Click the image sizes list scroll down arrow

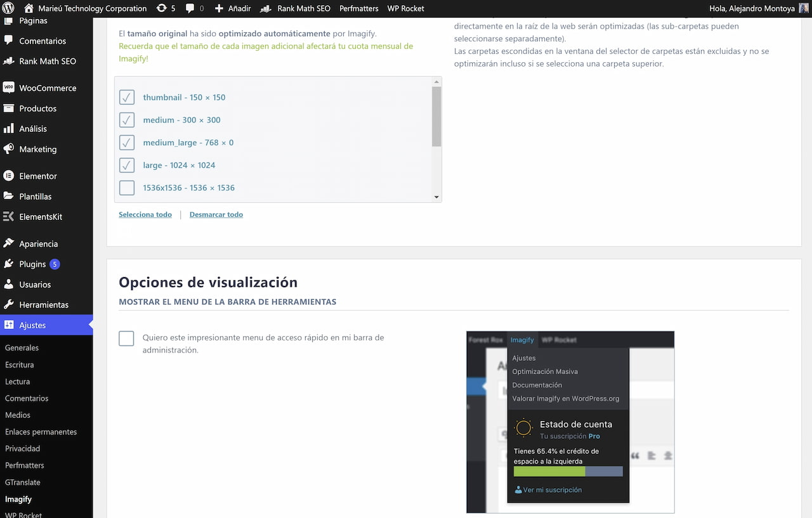[x=436, y=197]
